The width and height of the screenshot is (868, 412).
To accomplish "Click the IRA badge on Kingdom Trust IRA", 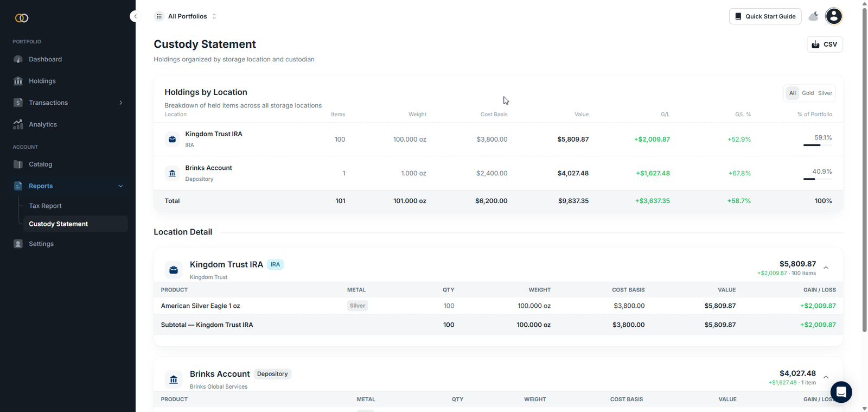I will [x=275, y=264].
